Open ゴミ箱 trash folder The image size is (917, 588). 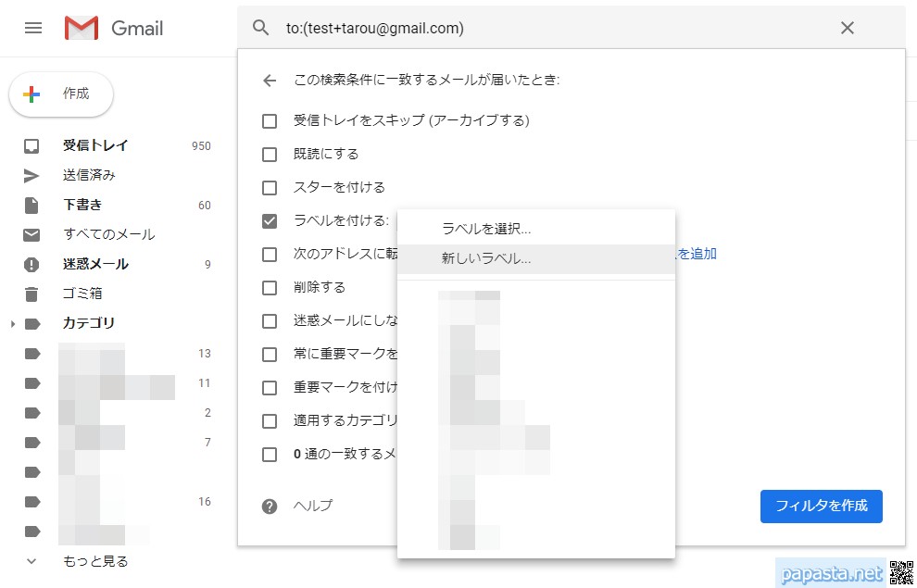pyautogui.click(x=82, y=294)
